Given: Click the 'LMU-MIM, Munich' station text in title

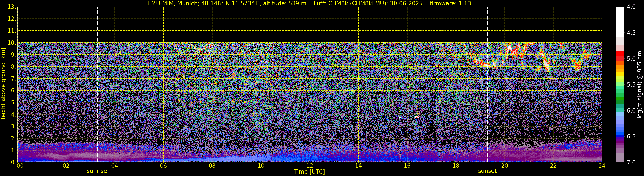Looking at the screenshot, I should (x=173, y=3).
